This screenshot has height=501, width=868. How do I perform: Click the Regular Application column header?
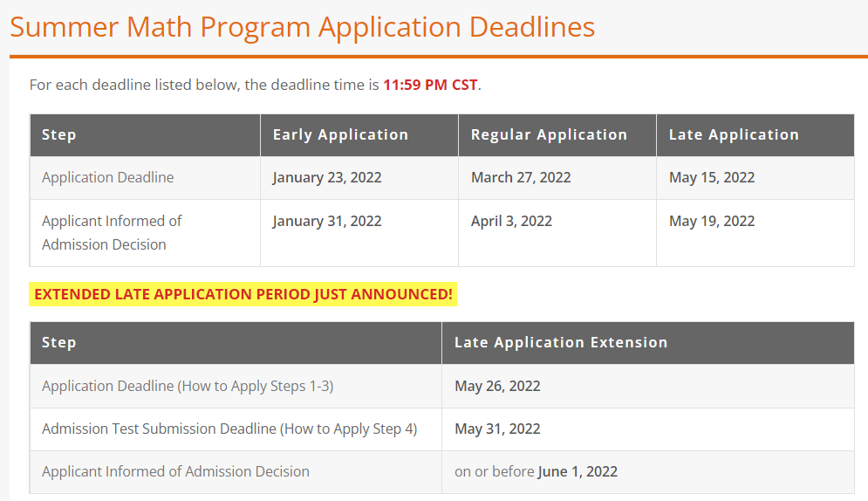[x=549, y=135]
